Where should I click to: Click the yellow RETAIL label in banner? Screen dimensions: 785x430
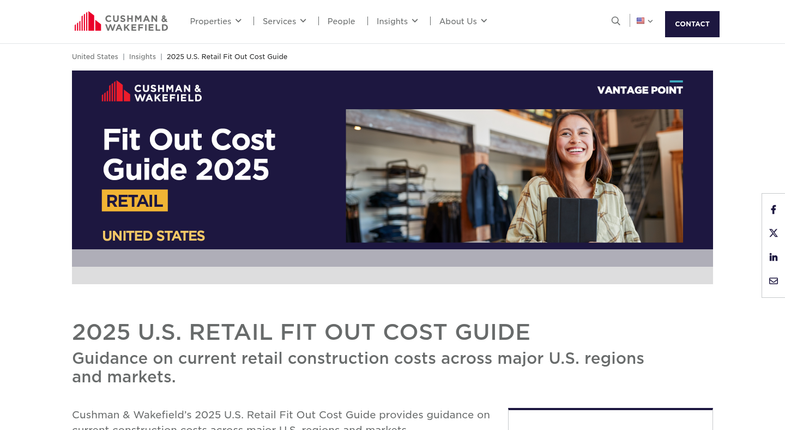coord(135,200)
